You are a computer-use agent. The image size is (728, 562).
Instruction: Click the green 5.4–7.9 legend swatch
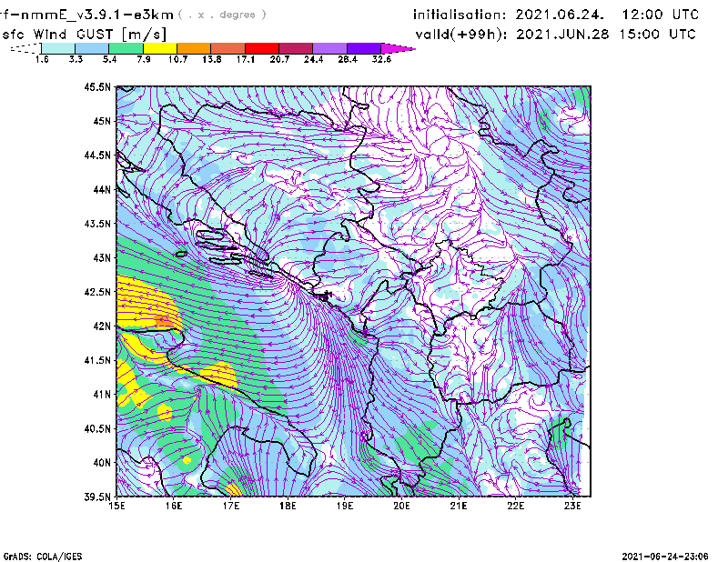pyautogui.click(x=126, y=48)
